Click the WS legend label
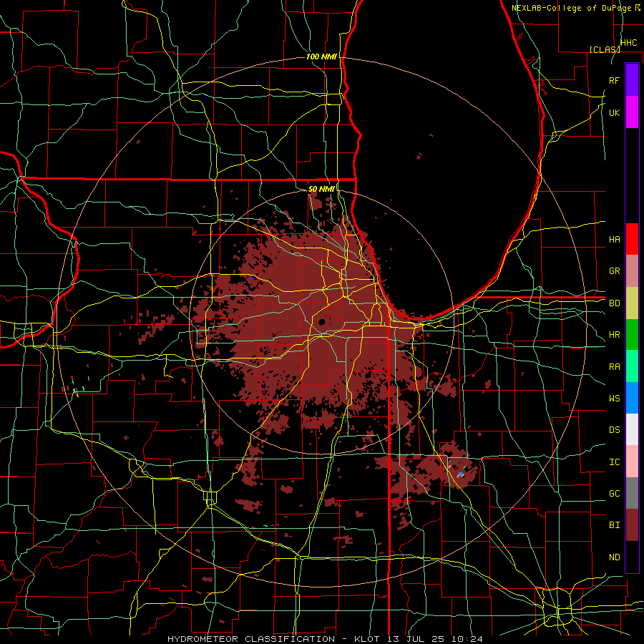Screen dimensions: 644x644 (615, 398)
